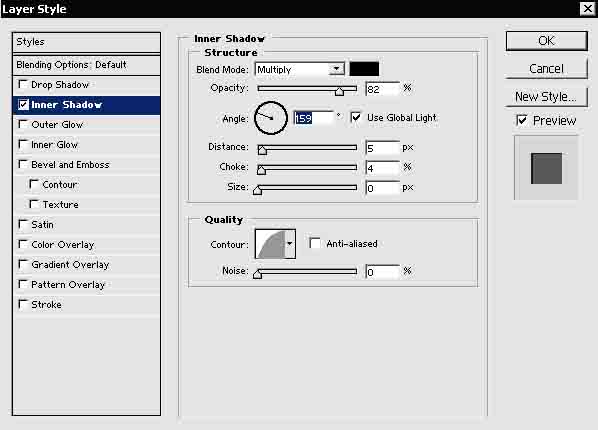
Task: Enable the Texture checkbox
Action: coord(34,204)
